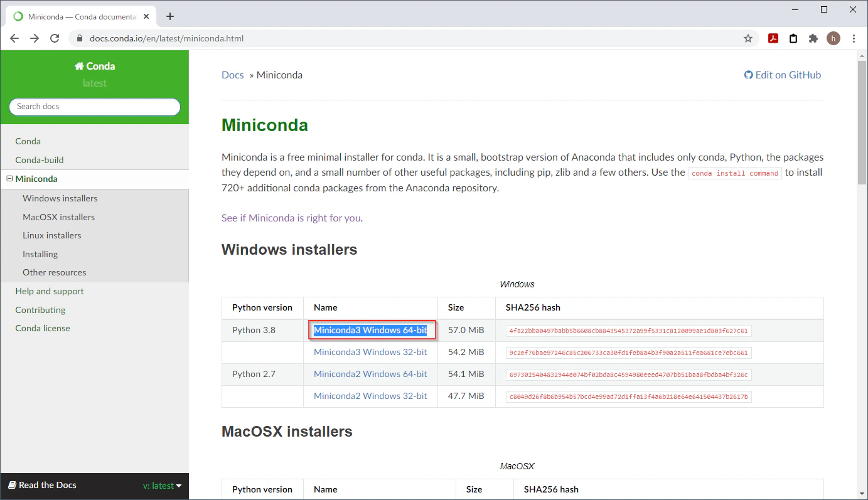Bookmark this page with the star icon

[x=748, y=38]
